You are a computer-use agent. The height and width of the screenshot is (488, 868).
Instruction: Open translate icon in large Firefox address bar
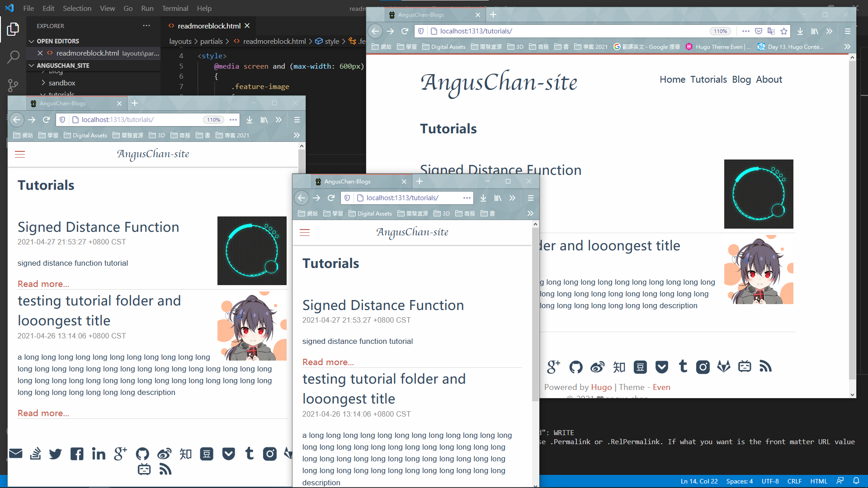point(771,31)
